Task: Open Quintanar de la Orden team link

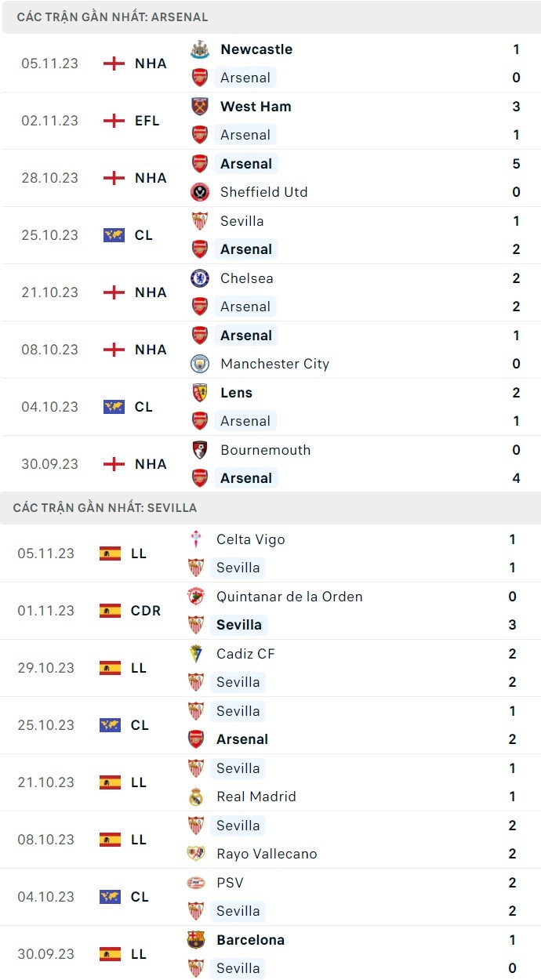Action: 289,597
